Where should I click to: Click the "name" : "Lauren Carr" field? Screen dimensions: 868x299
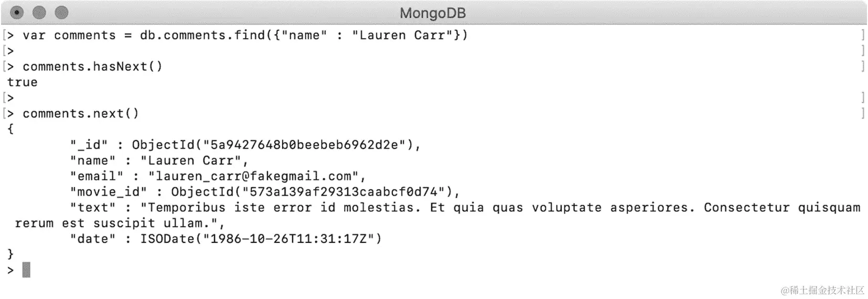159,161
